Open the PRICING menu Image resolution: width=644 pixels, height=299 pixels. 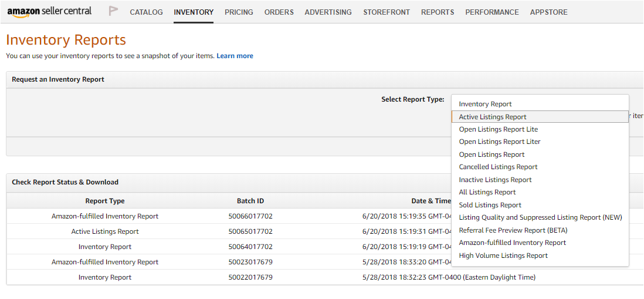tap(239, 12)
